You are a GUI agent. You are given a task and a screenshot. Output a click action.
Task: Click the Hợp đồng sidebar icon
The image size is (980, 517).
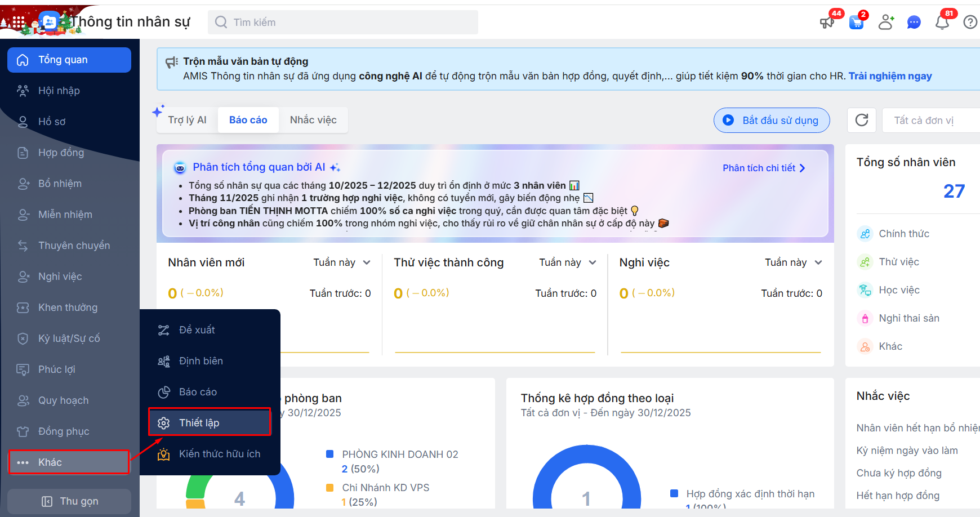coord(23,153)
